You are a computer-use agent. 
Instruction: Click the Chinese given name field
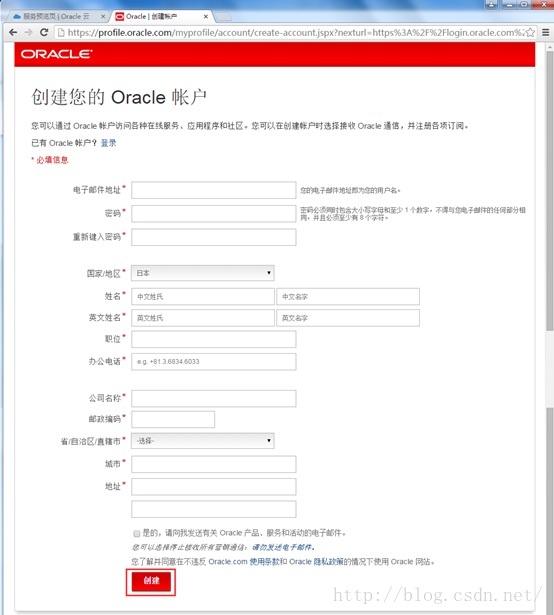pyautogui.click(x=348, y=297)
